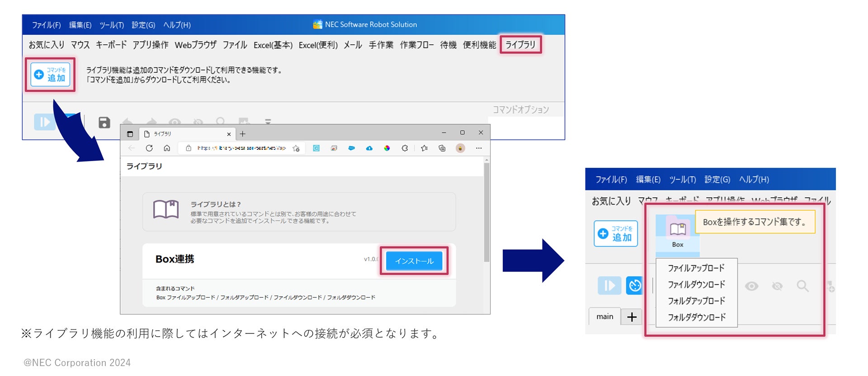868x376 pixels.
Task: Select the 手作業 command tab
Action: tap(381, 45)
